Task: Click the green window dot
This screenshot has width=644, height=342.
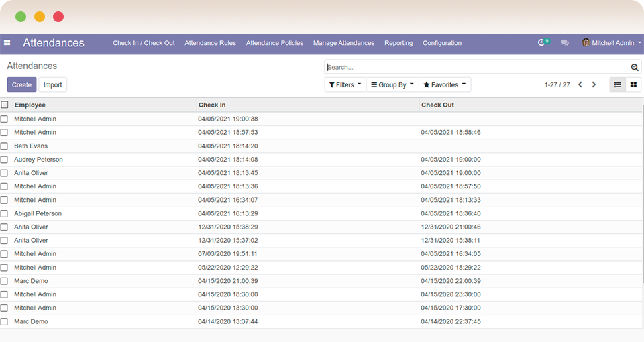Action: [21, 17]
